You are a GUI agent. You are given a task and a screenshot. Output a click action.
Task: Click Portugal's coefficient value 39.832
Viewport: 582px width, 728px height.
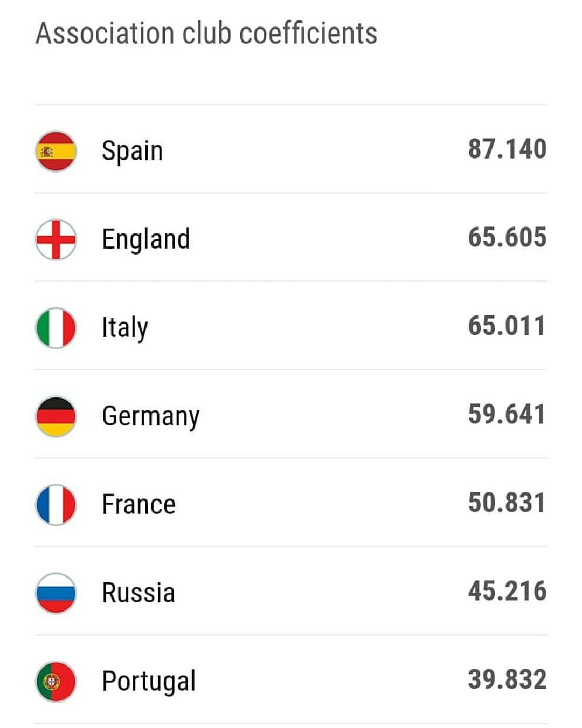click(507, 679)
